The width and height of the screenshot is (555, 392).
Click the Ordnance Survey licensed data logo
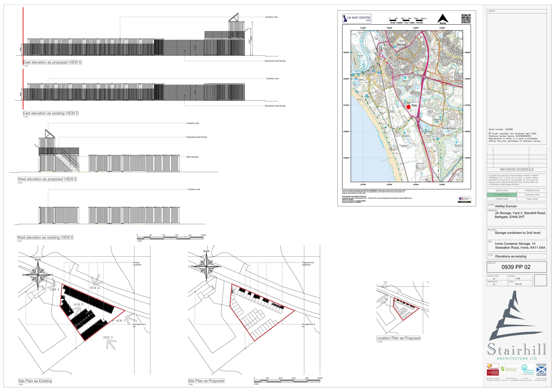click(x=464, y=199)
